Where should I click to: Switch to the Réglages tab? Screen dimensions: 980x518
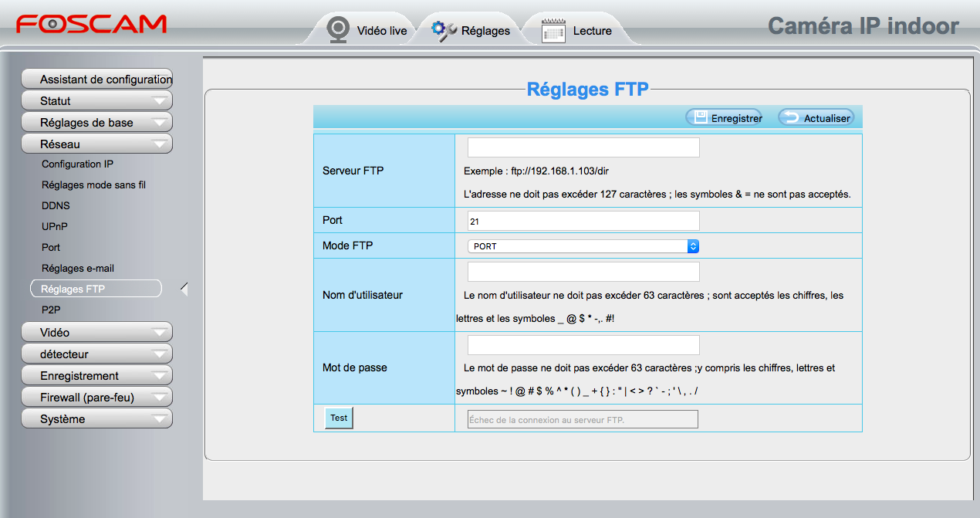point(471,31)
